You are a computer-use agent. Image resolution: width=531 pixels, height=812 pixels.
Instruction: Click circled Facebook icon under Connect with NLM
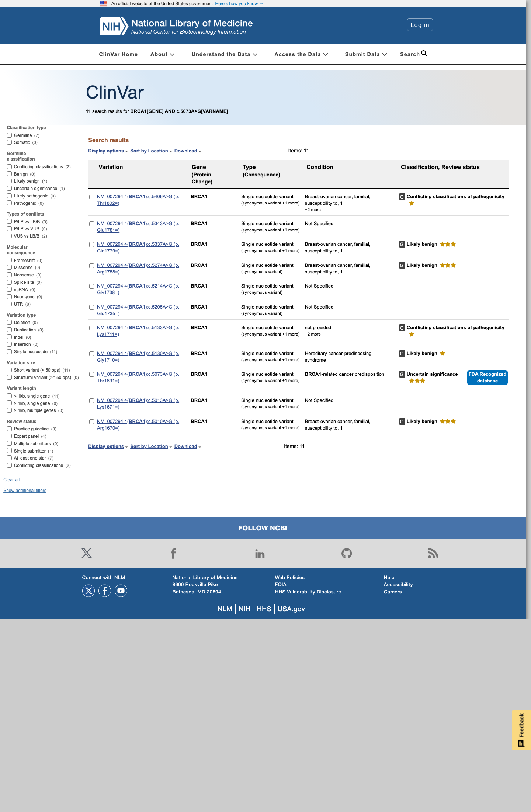105,591
